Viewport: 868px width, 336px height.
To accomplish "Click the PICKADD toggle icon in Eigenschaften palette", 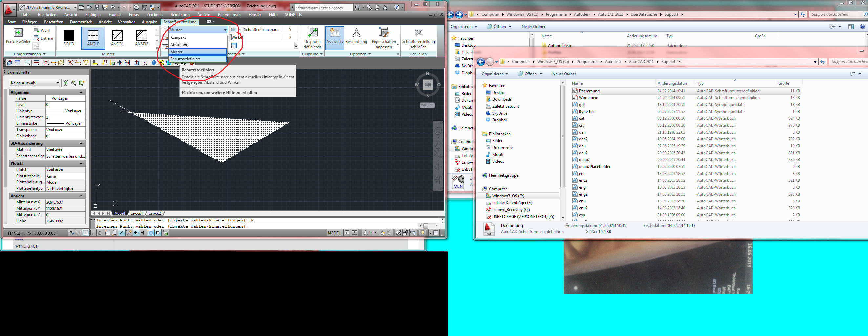I will pyautogui.click(x=65, y=83).
